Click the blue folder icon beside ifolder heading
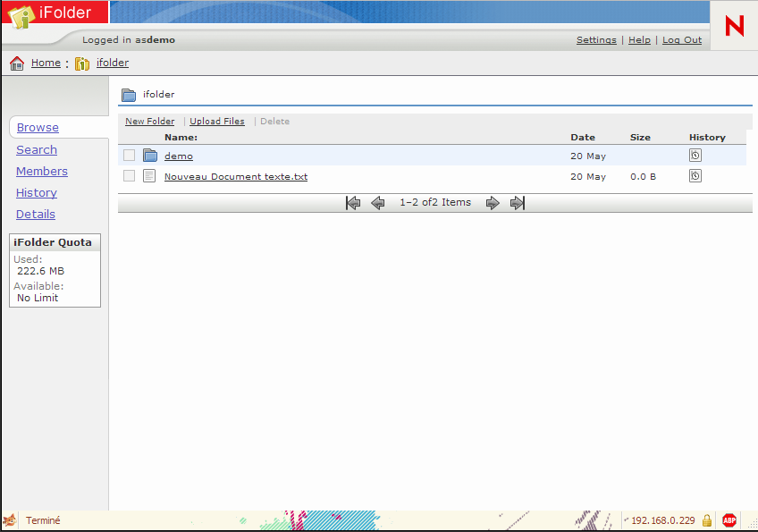 [129, 95]
